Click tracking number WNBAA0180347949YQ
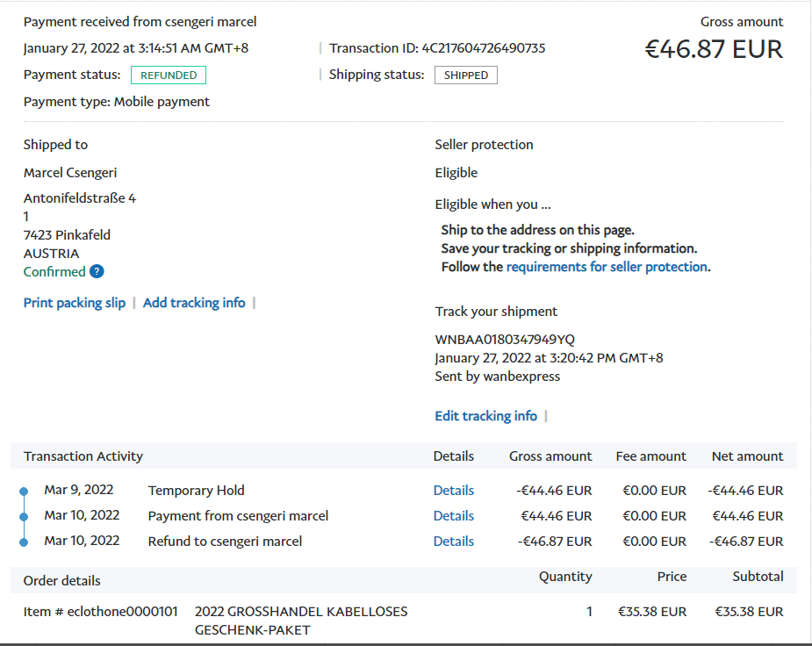 coord(505,340)
